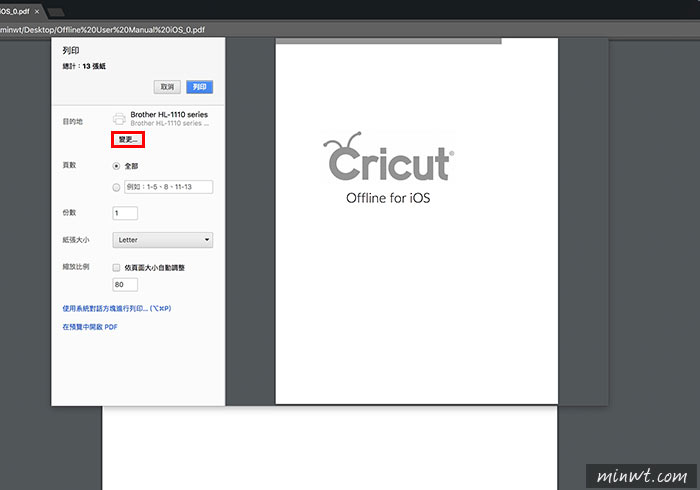Click the open PDF in Preview link

pos(90,327)
